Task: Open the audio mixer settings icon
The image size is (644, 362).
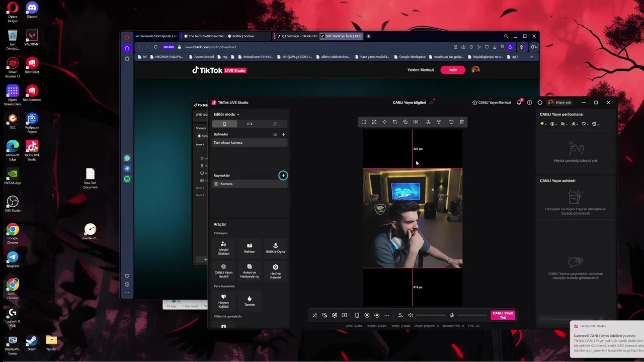Action: 400,315
